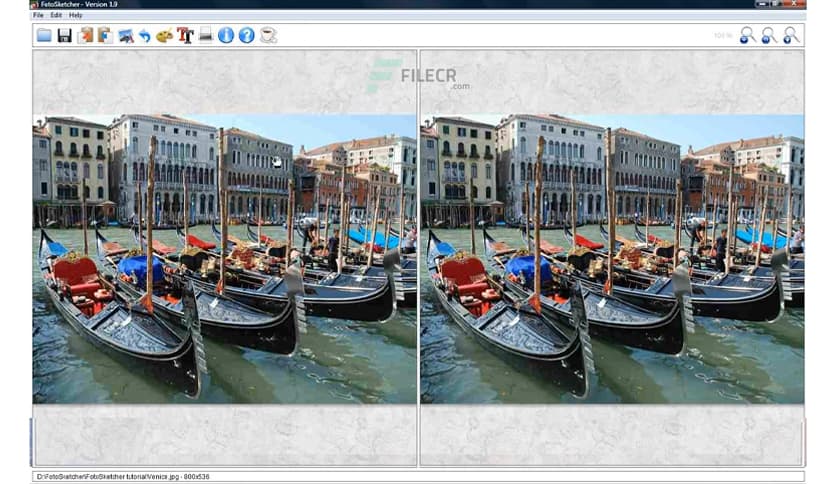Image resolution: width=836 pixels, height=484 pixels.
Task: Add text with the red T icon
Action: (x=185, y=36)
